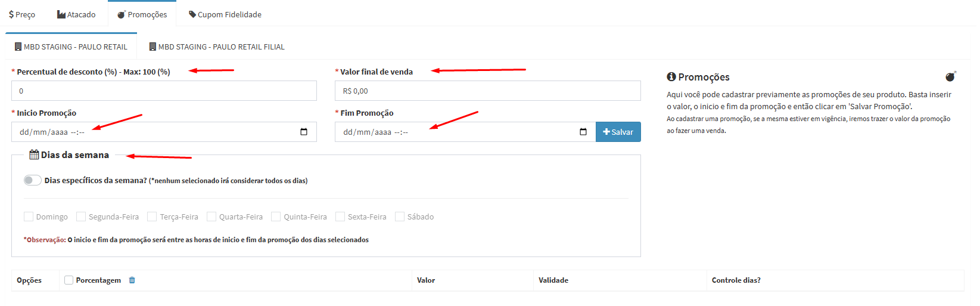Click the info icon next to Promoções heading
Image resolution: width=980 pixels, height=306 pixels.
[671, 77]
